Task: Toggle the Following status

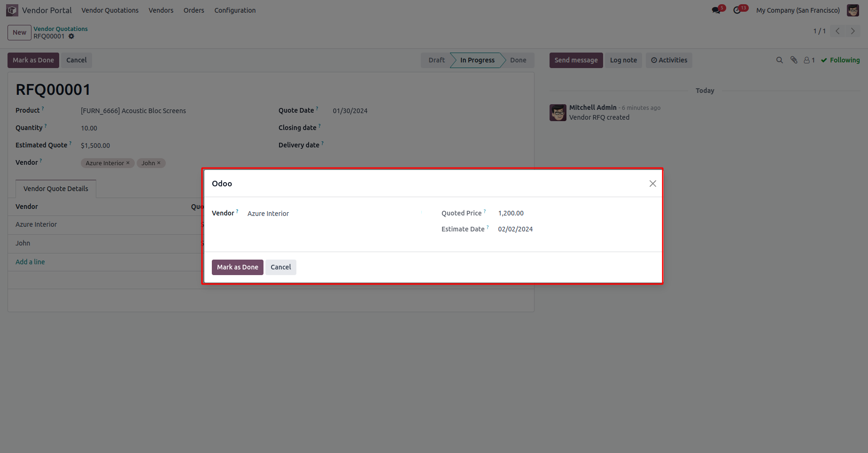Action: [x=840, y=60]
